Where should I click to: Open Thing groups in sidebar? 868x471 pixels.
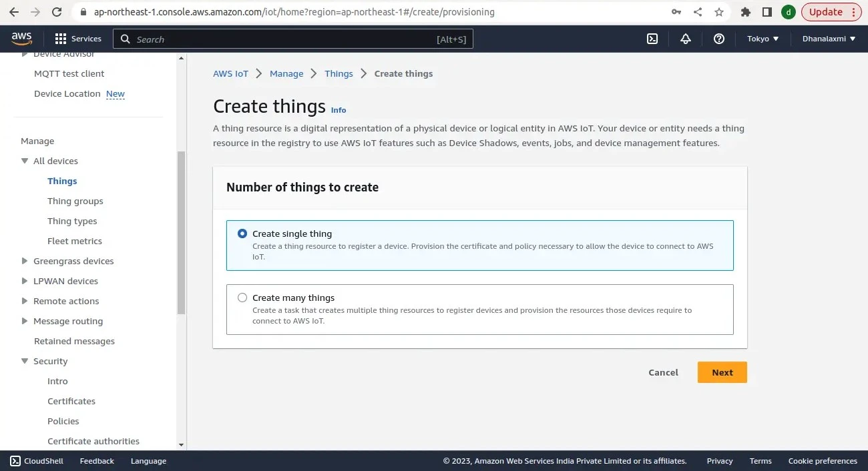point(75,201)
